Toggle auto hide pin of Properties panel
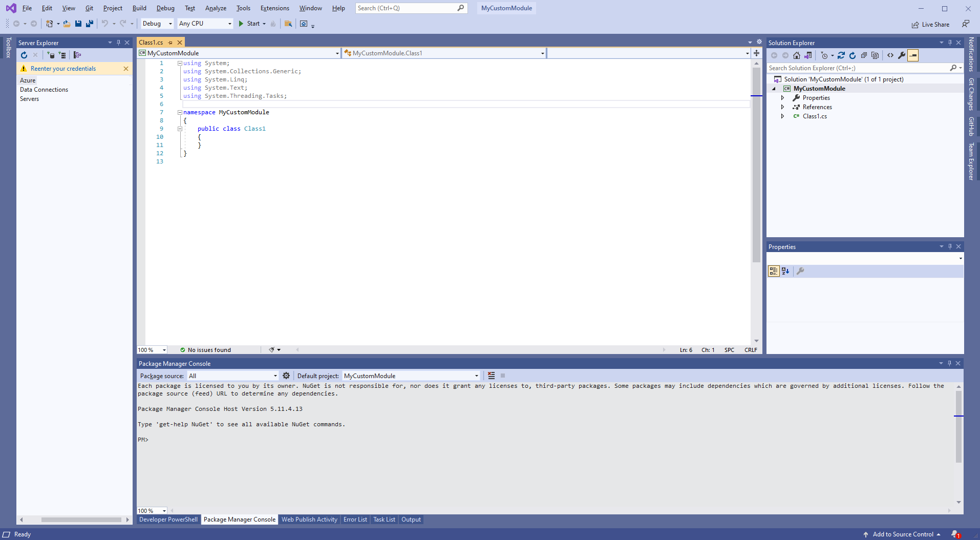The width and height of the screenshot is (980, 540). tap(950, 246)
